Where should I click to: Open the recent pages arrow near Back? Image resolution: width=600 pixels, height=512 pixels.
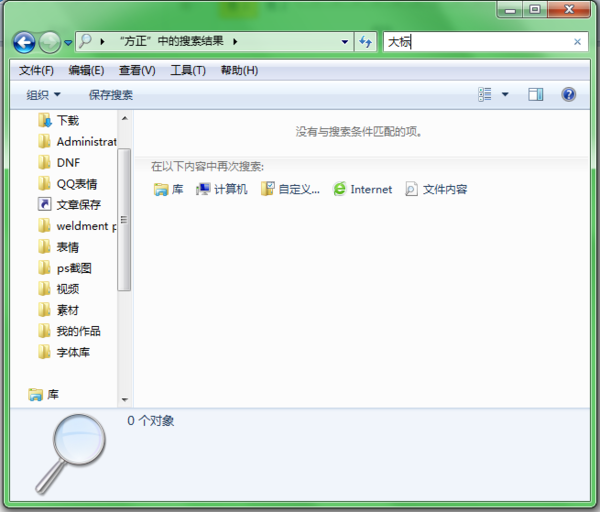tap(68, 42)
